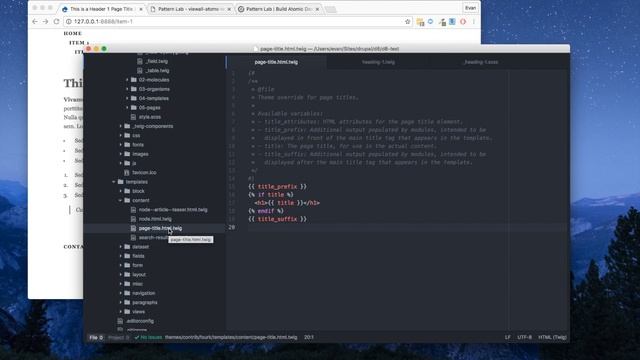
Task: Switch to the 'Pattern Lab | Build Atomic' tab
Action: point(279,9)
